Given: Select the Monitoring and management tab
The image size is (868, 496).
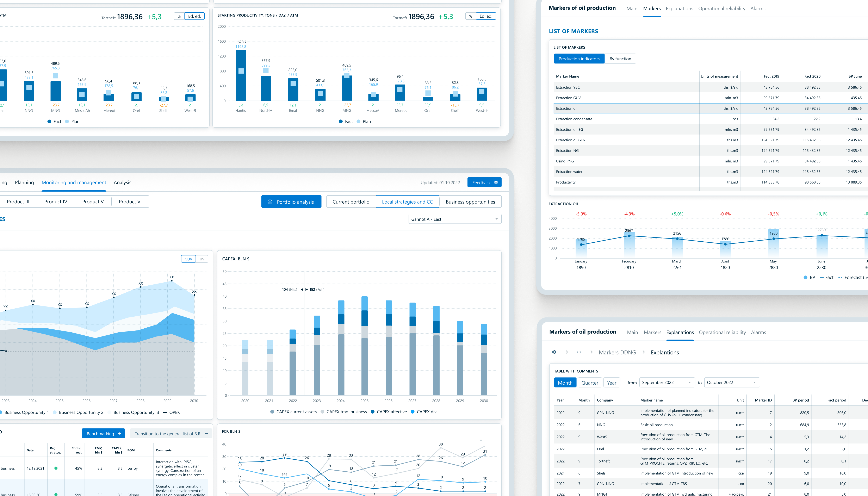Looking at the screenshot, I should 74,182.
